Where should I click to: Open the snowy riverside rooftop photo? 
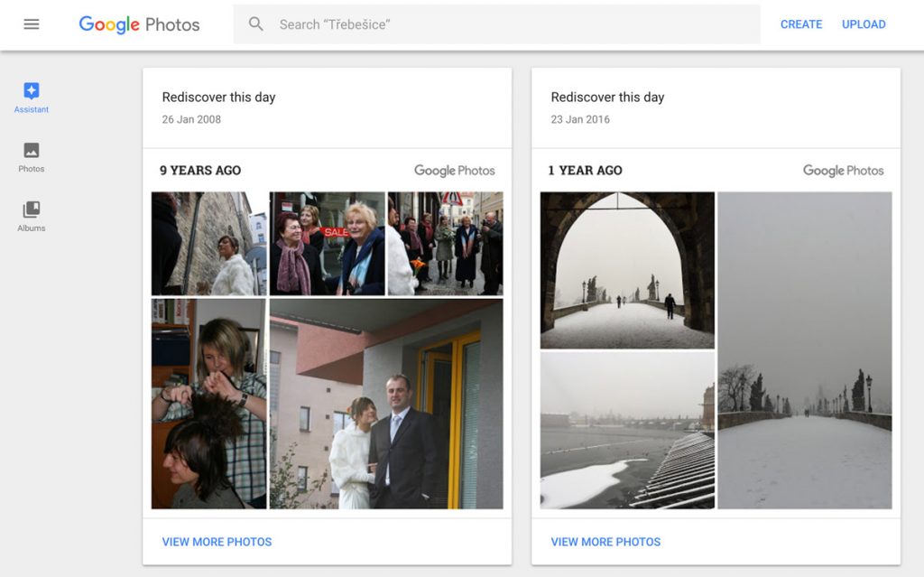pyautogui.click(x=627, y=430)
